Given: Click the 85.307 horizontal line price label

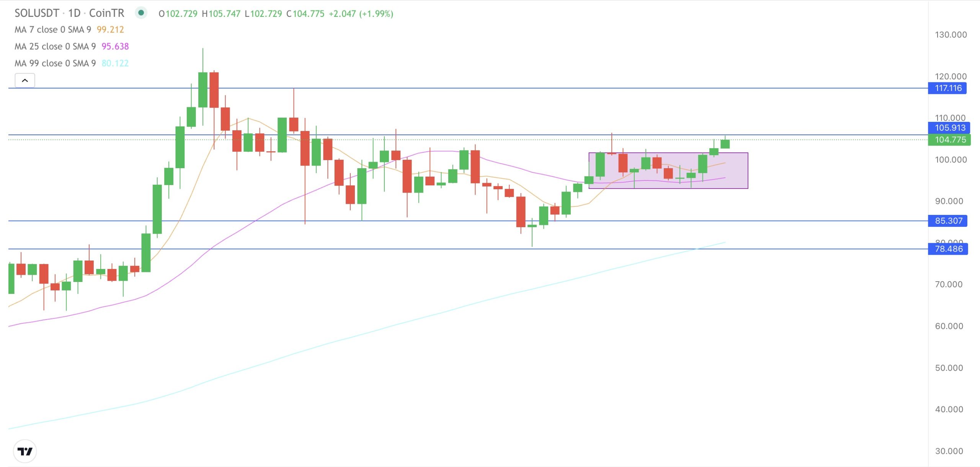Looking at the screenshot, I should point(948,221).
